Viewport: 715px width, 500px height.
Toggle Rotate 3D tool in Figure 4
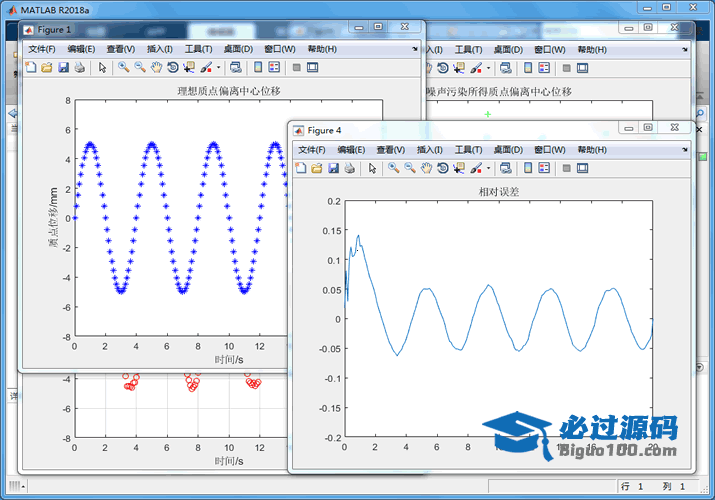click(442, 168)
